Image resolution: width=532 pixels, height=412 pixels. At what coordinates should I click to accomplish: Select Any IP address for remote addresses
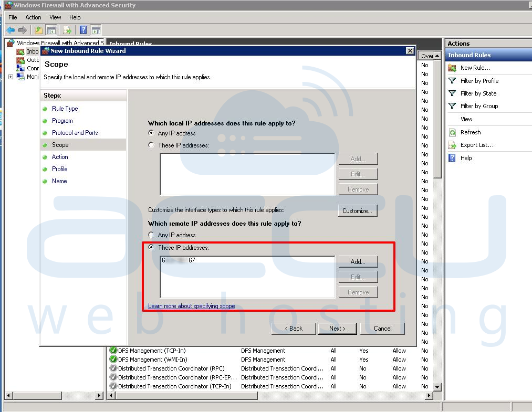point(151,235)
